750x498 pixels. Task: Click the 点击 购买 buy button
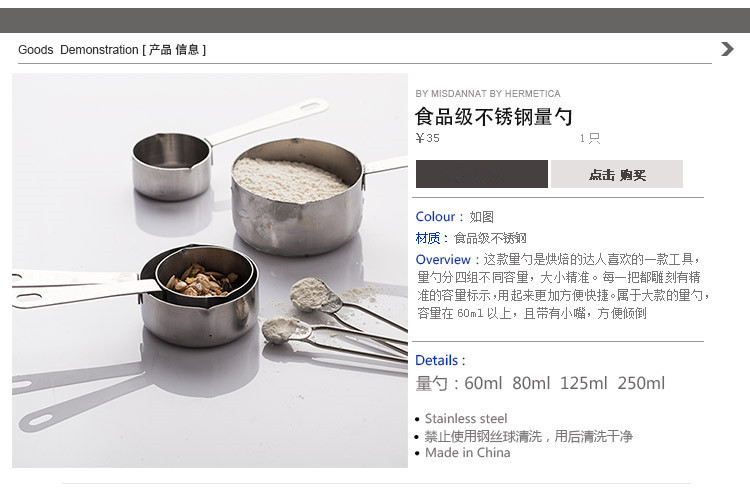(617, 174)
